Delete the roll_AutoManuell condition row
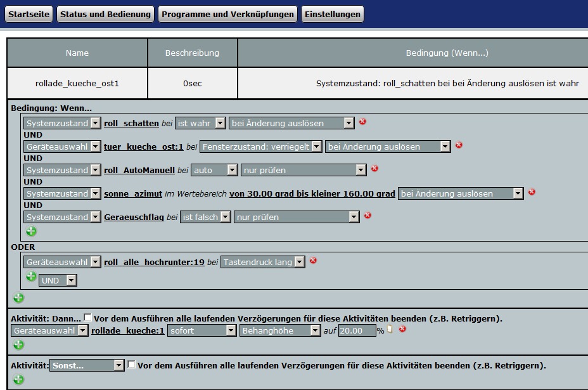The height and width of the screenshot is (390, 588). 374,169
